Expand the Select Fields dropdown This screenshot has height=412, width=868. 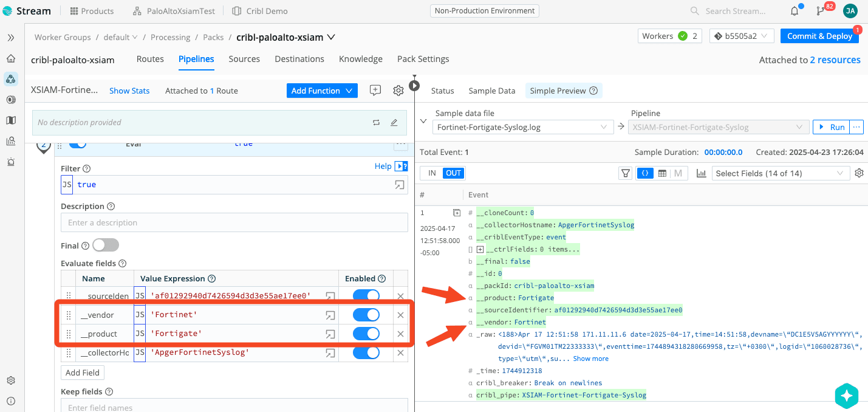[x=780, y=173]
